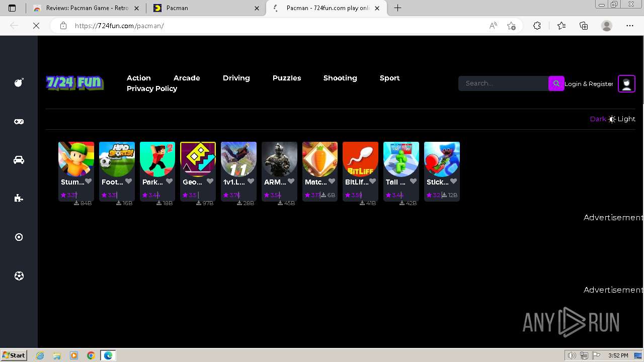The height and width of the screenshot is (362, 644).
Task: Favorite the Stumble Guys game heart
Action: [88, 182]
